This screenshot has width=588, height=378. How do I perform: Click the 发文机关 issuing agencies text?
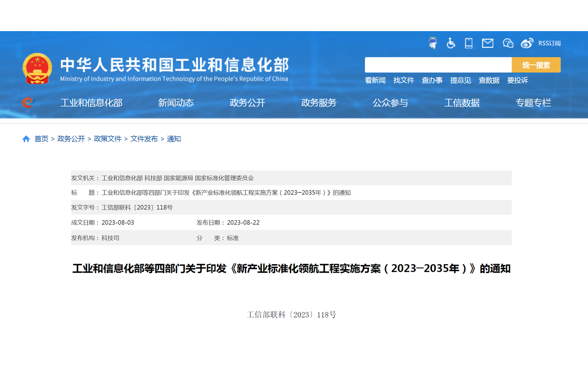click(x=178, y=178)
